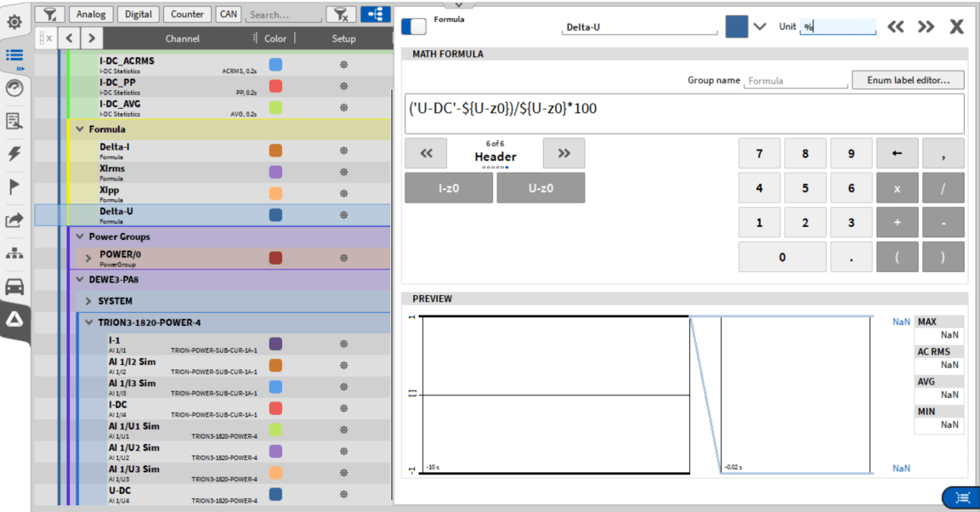
Task: Open the settings gear in left sidebar
Action: [x=14, y=22]
